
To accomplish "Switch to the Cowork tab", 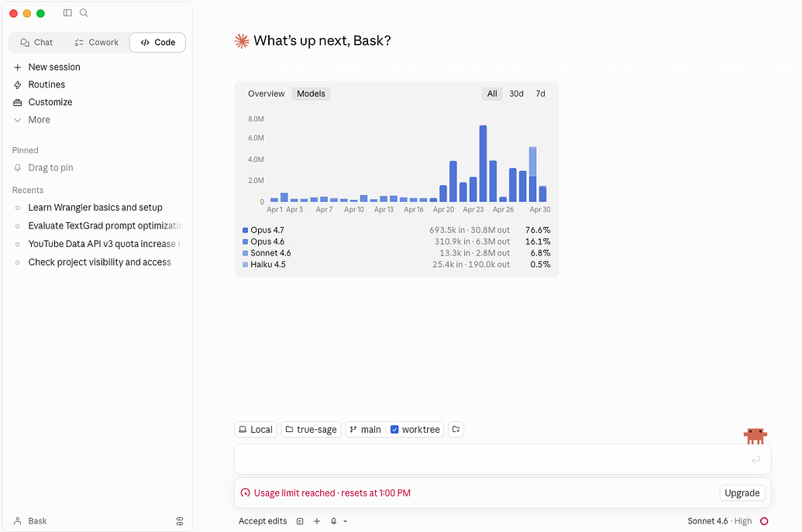I will (x=97, y=43).
